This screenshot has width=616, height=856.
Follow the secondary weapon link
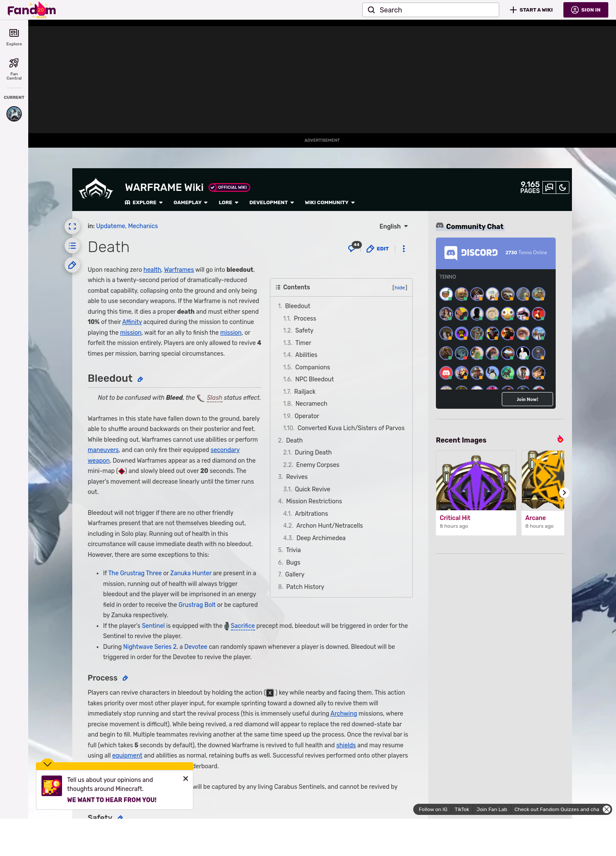pos(225,450)
